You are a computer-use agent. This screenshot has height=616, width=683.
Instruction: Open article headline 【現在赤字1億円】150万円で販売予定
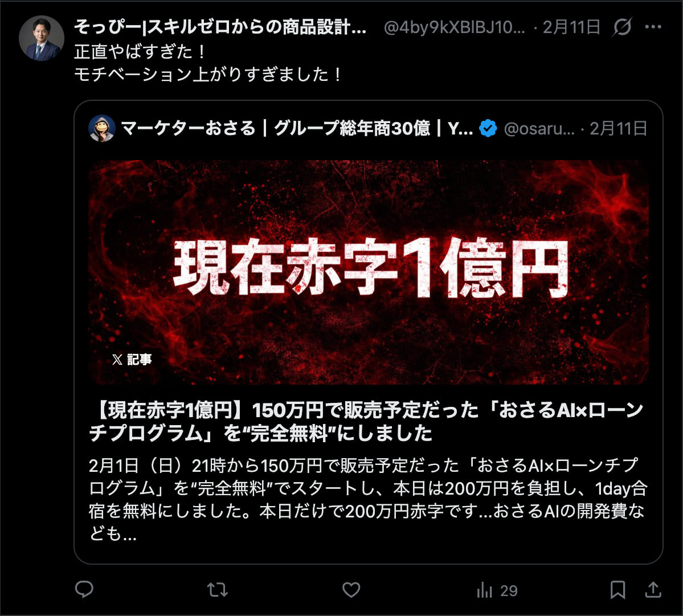[x=366, y=422]
